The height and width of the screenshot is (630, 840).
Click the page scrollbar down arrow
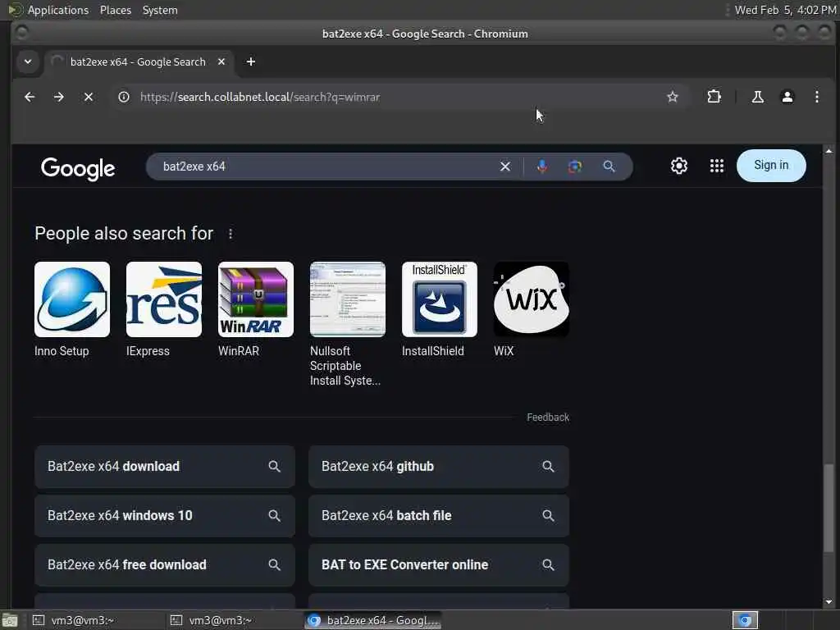coord(829,602)
